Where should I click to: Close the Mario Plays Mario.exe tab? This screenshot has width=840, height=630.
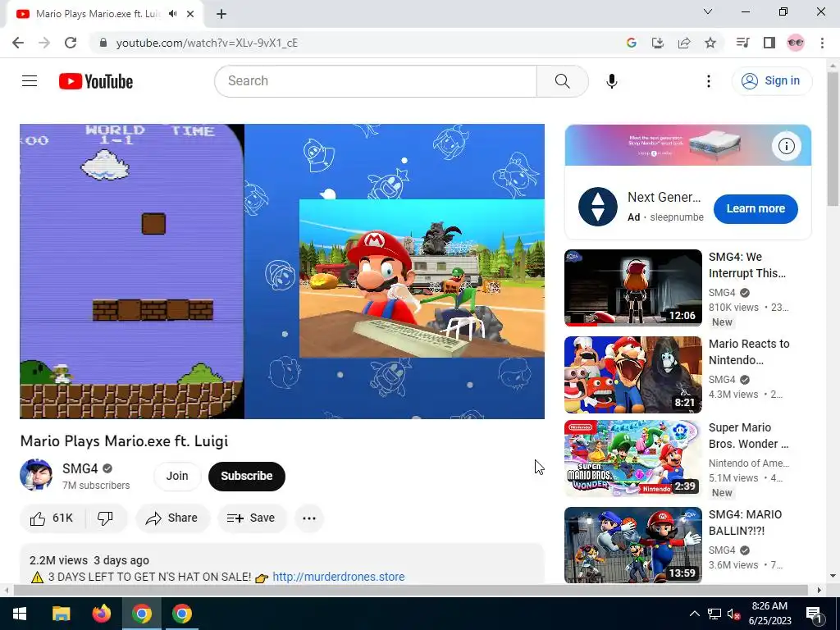pyautogui.click(x=190, y=14)
